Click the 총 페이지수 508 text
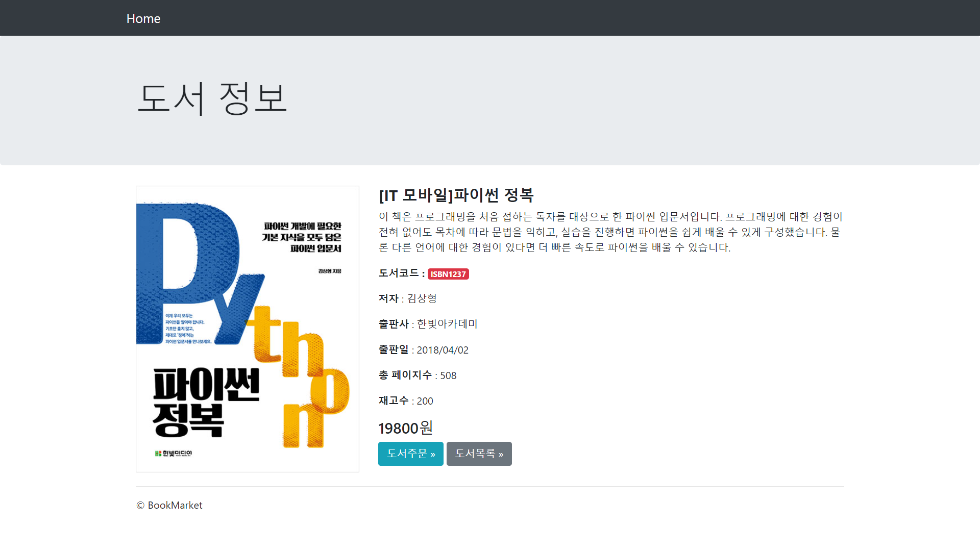This screenshot has height=551, width=980. 417,375
